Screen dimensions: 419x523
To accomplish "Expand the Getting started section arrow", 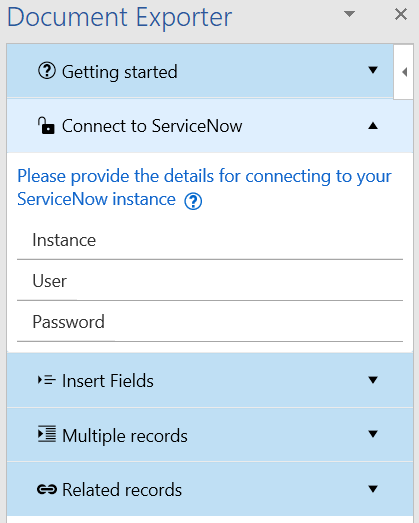I will pyautogui.click(x=373, y=70).
